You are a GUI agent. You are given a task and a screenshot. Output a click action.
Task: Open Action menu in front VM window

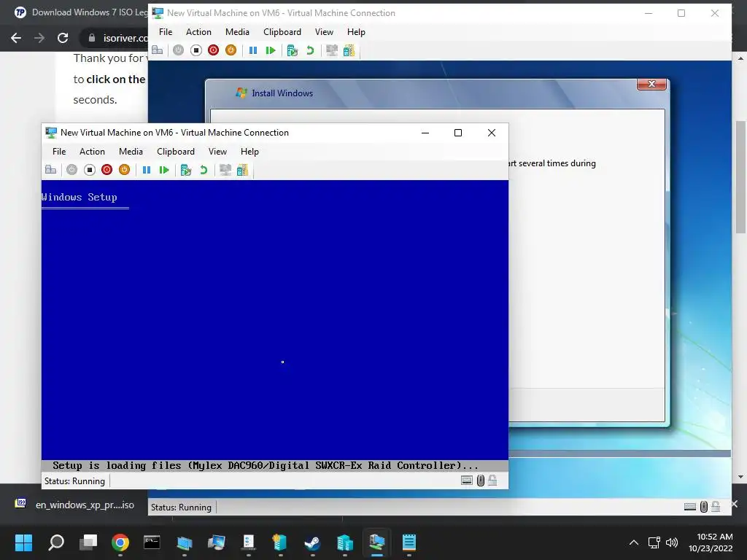point(92,152)
